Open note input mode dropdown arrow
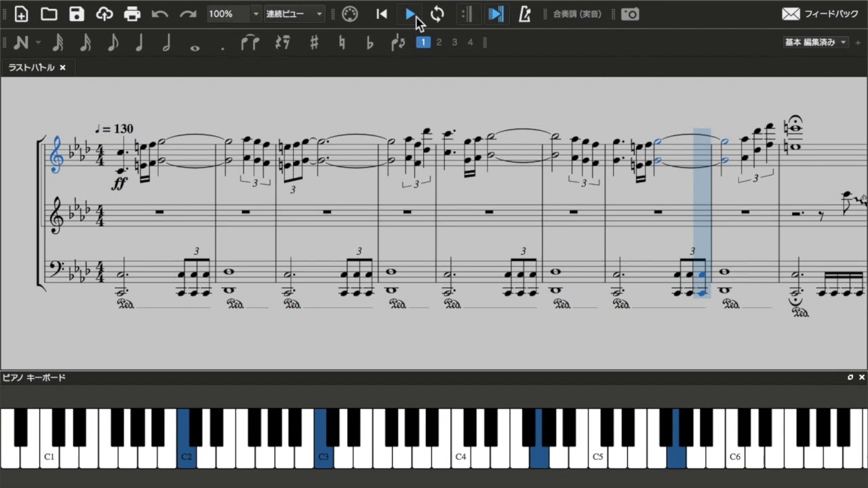Image resolution: width=868 pixels, height=488 pixels. tap(38, 43)
